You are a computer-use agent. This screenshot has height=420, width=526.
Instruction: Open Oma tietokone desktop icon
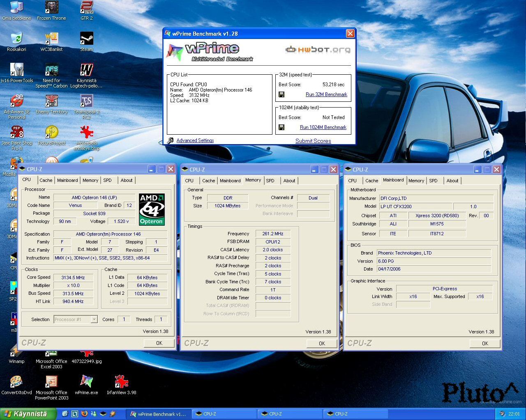(16, 11)
